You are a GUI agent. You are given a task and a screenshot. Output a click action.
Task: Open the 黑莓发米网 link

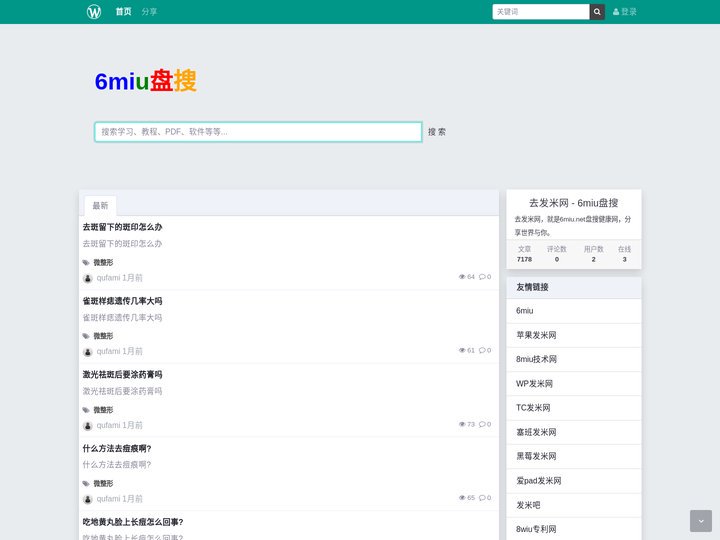click(574, 456)
